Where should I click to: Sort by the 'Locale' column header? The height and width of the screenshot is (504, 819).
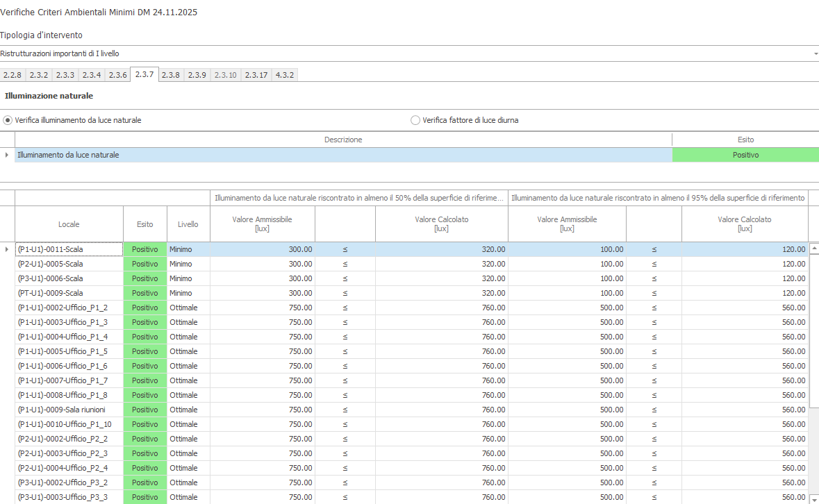69,224
